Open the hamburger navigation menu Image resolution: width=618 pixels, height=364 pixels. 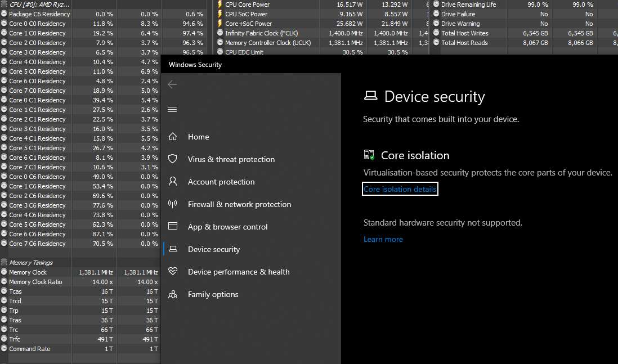click(x=172, y=109)
